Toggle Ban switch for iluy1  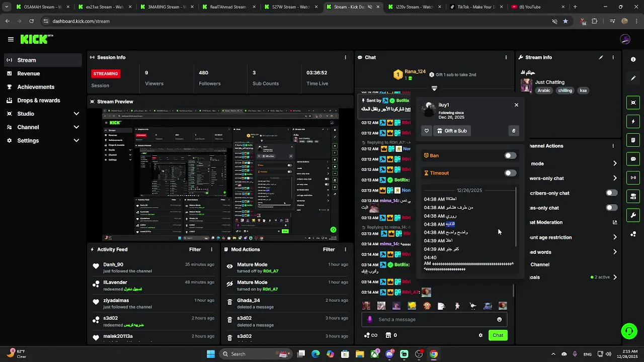[x=510, y=156]
